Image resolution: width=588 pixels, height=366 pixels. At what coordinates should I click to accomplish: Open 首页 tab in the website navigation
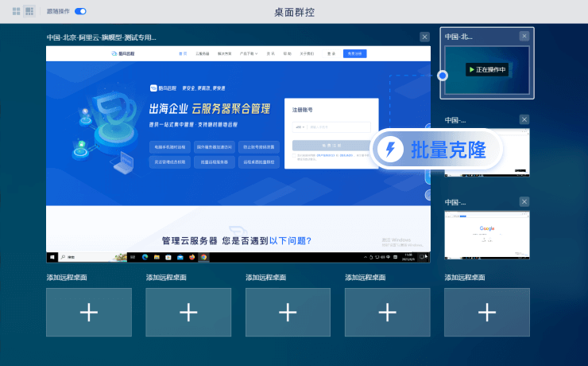pos(183,53)
